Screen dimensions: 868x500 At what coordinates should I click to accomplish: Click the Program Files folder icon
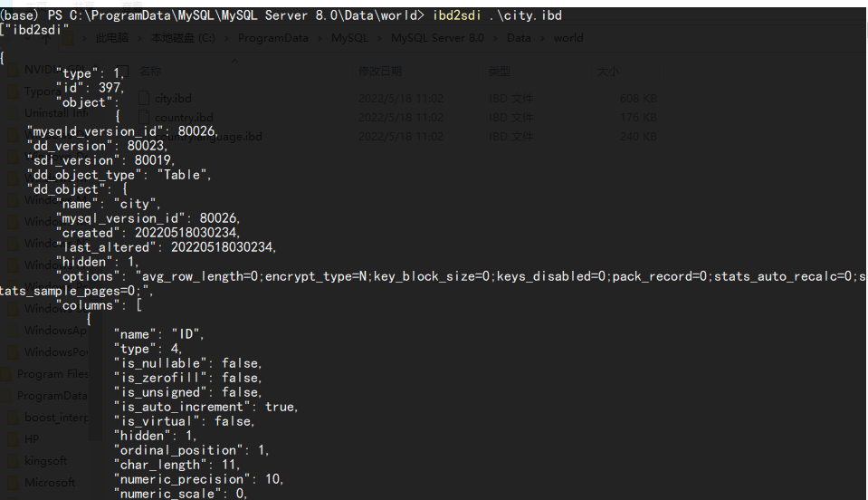tap(7, 374)
